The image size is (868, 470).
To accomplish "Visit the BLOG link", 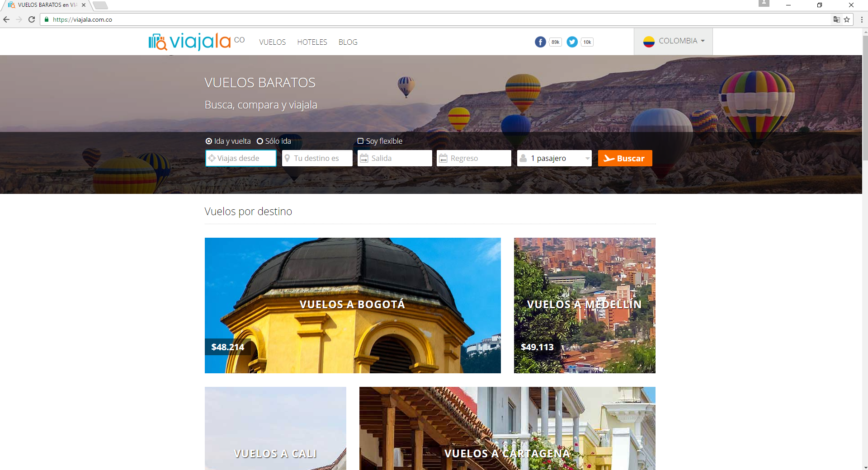I will point(348,42).
